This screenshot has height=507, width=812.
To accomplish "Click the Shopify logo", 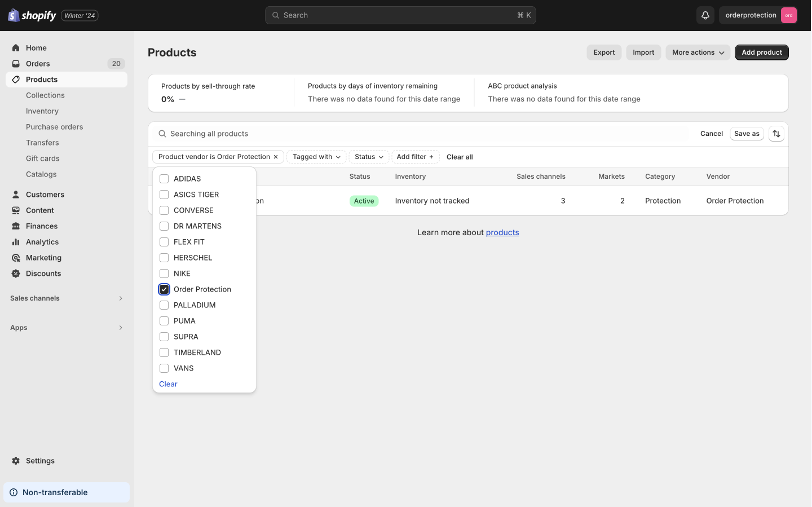I will (32, 15).
